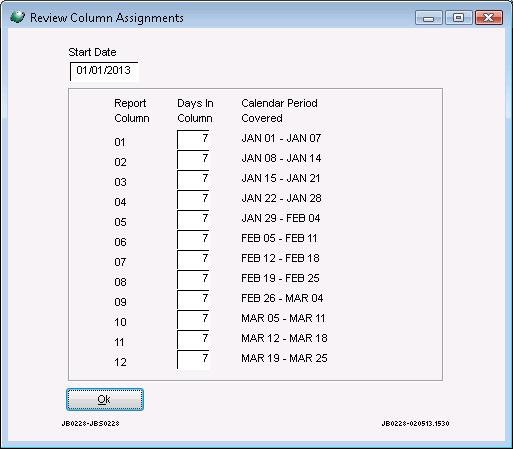The width and height of the screenshot is (513, 449).
Task: Click the 'MAR 05 - MAR 11' period text
Action: click(x=283, y=318)
